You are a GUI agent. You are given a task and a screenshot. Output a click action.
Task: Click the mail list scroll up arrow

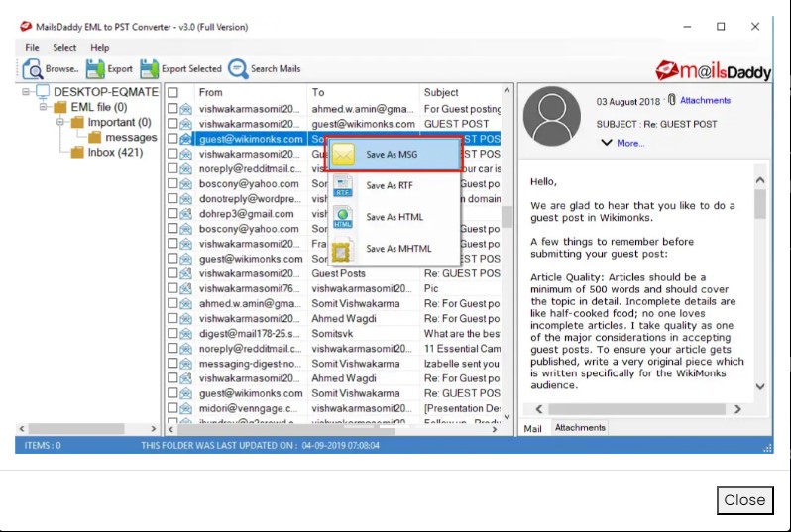tap(507, 91)
